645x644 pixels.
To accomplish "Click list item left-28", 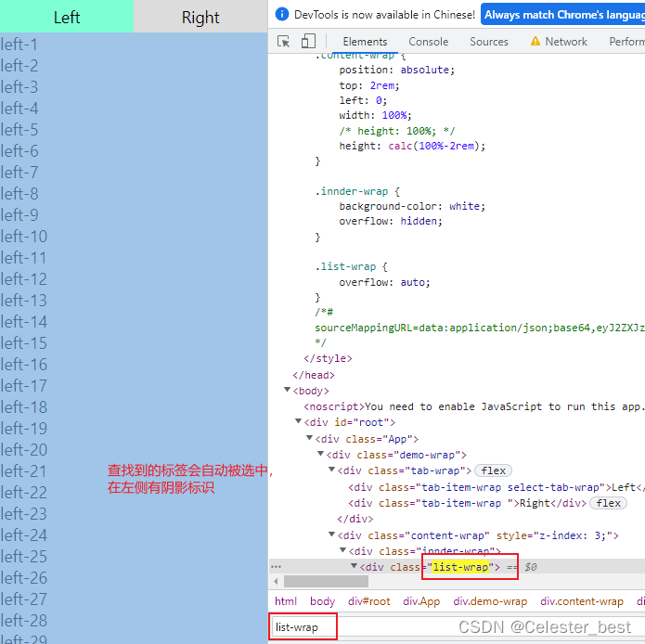I will pos(24,621).
